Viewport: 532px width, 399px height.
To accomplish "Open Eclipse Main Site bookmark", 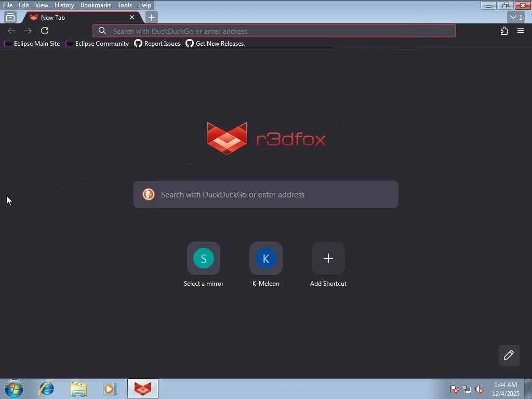I will pyautogui.click(x=32, y=44).
